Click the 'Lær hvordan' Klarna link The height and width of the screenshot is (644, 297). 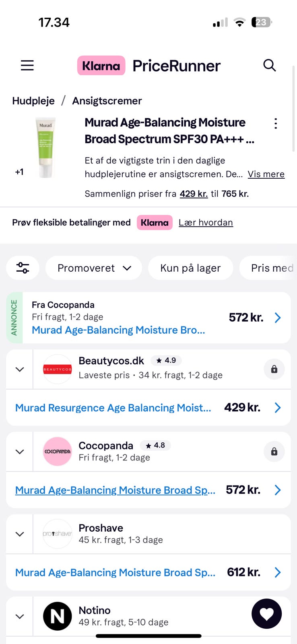click(206, 223)
